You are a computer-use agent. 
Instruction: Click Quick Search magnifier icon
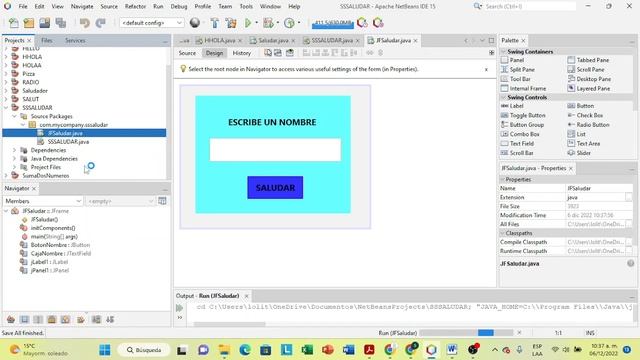pos(478,6)
